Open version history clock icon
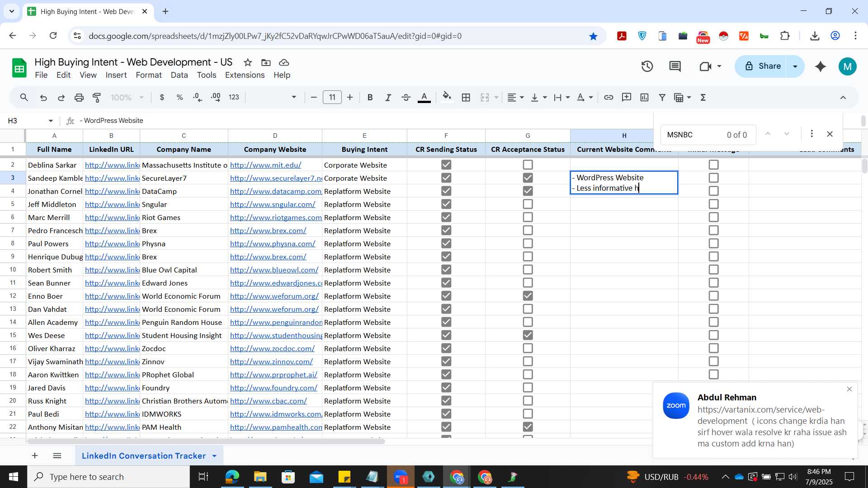This screenshot has width=868, height=488. coord(647,66)
